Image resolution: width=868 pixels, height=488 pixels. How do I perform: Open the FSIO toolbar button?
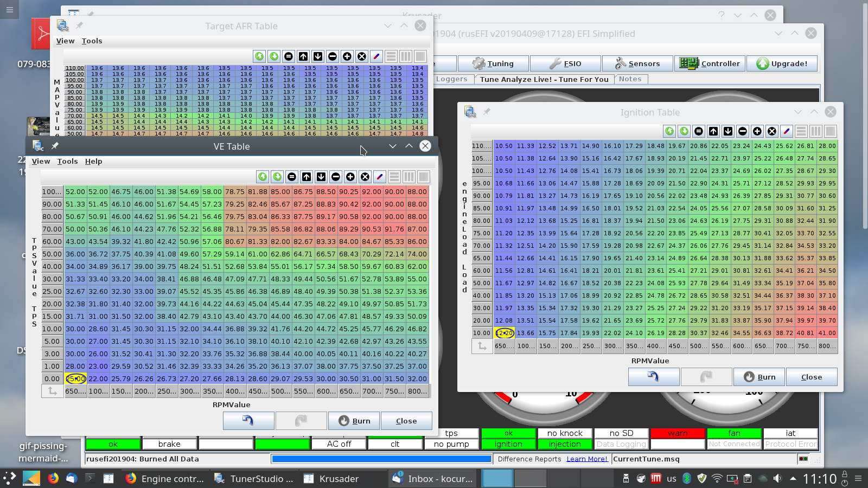pos(565,63)
